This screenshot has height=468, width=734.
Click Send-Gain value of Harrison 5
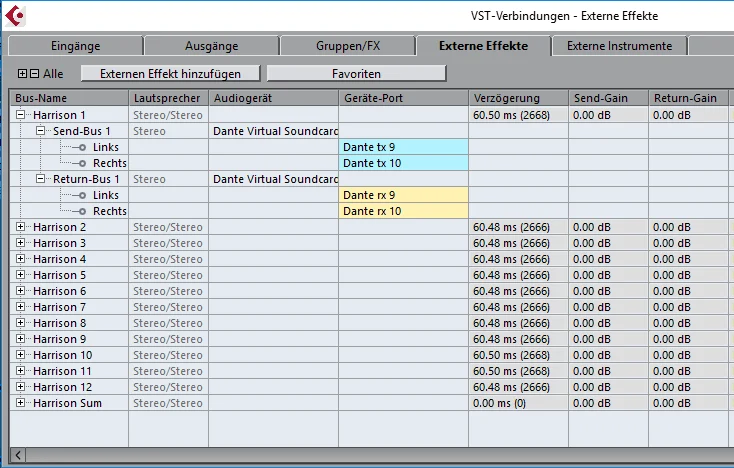click(x=609, y=275)
